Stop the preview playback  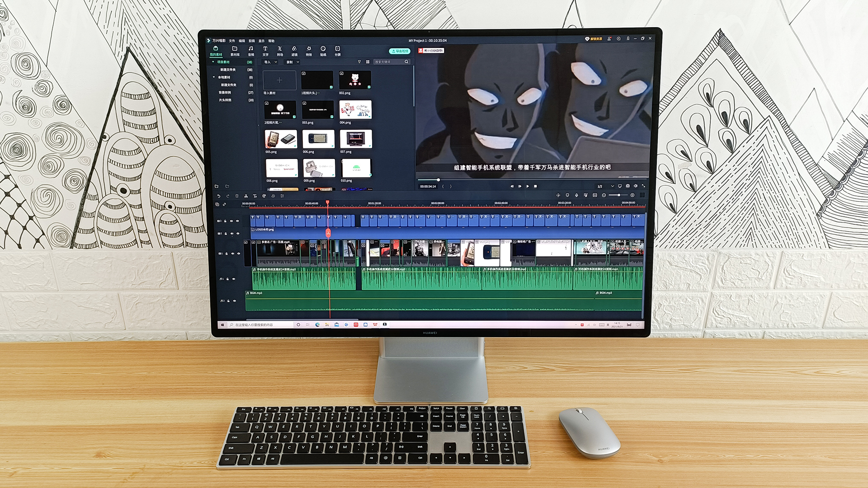tap(535, 186)
